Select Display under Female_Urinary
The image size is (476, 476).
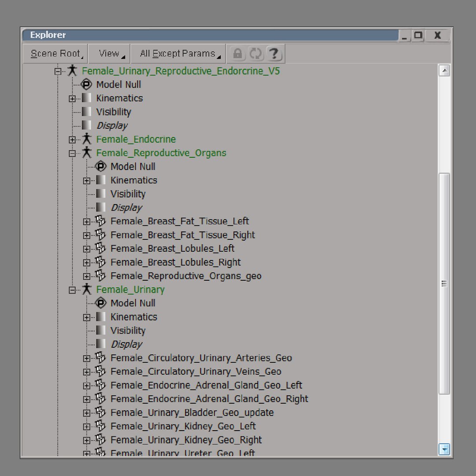pyautogui.click(x=126, y=344)
